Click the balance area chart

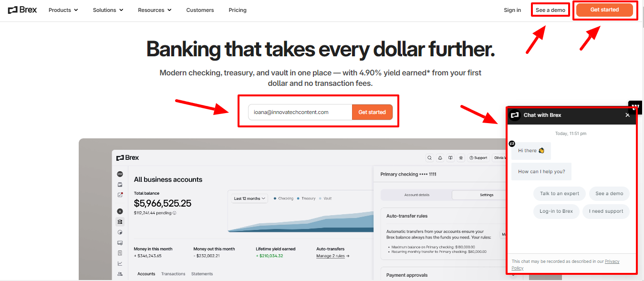(x=301, y=222)
